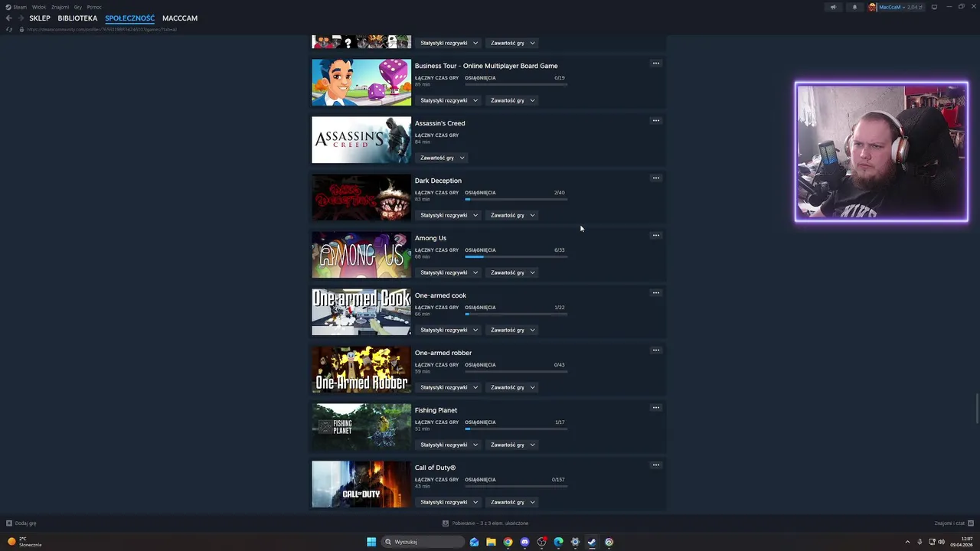Open the three-dot menu for Fishing Planet
The height and width of the screenshot is (551, 980).
[655, 408]
